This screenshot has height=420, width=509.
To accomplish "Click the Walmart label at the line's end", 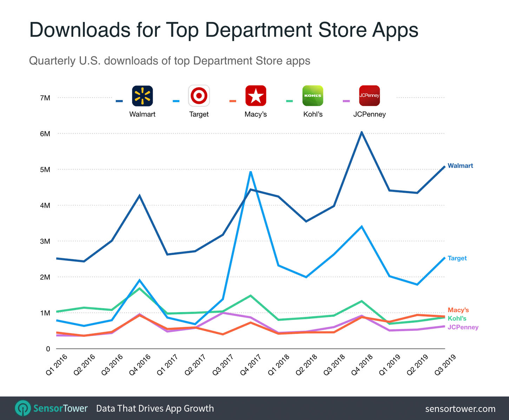I will pyautogui.click(x=460, y=166).
